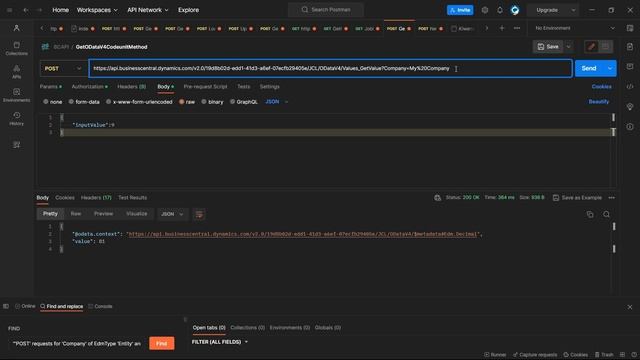
Task: Open the notifications bell
Action: click(500, 10)
